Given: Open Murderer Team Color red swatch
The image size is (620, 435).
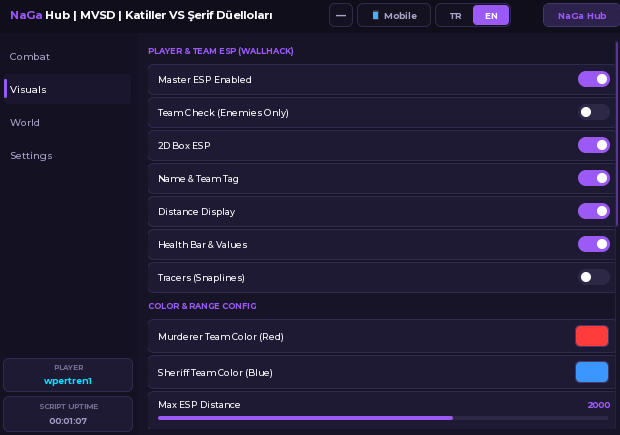Looking at the screenshot, I should 592,336.
